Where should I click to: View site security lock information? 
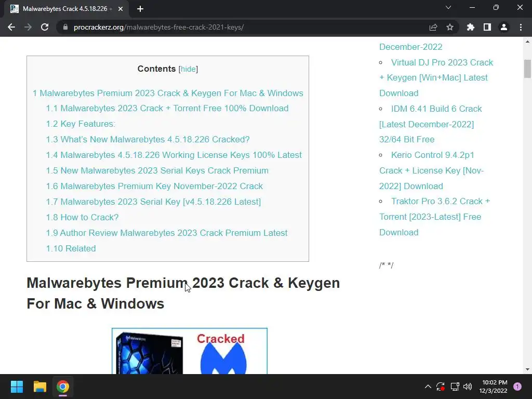(65, 27)
